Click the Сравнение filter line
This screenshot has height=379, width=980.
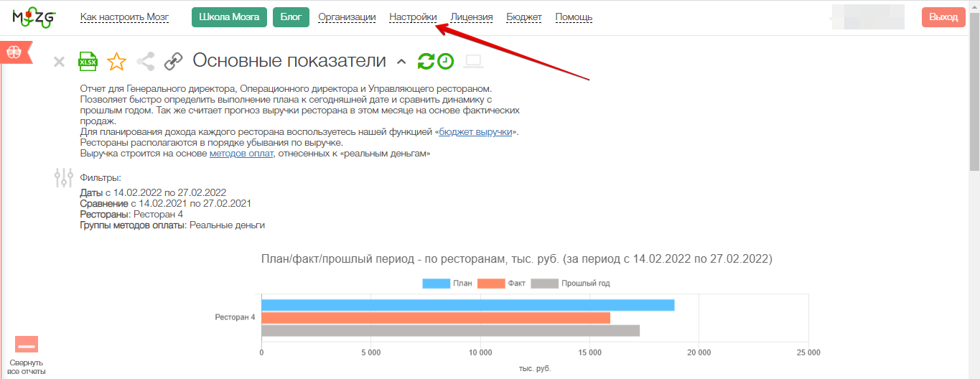[165, 203]
